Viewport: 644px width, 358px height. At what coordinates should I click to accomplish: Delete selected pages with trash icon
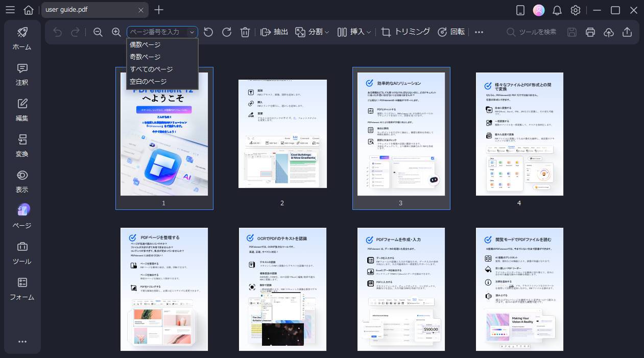pos(245,32)
